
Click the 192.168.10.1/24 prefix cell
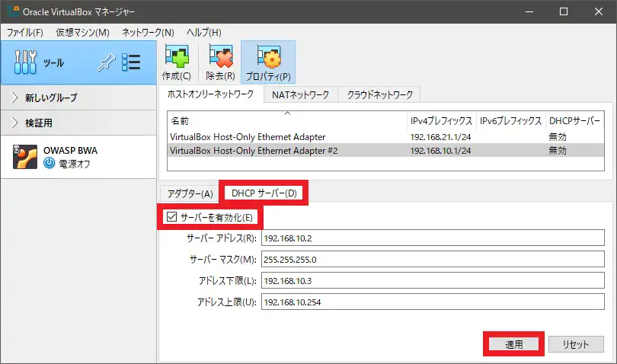[441, 151]
